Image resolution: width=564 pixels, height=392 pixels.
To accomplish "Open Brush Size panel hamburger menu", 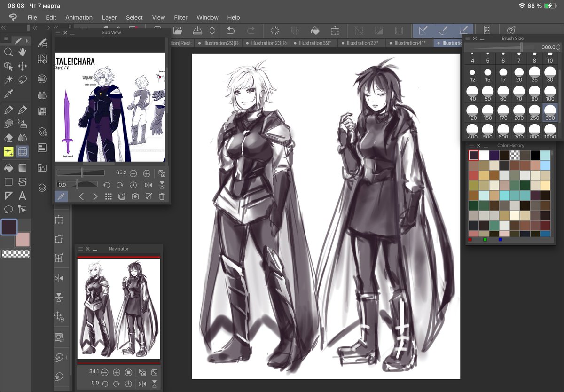I will (467, 39).
